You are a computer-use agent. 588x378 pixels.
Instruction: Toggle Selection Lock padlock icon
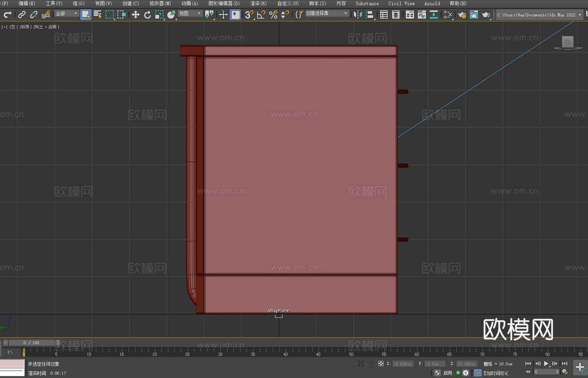(x=371, y=364)
